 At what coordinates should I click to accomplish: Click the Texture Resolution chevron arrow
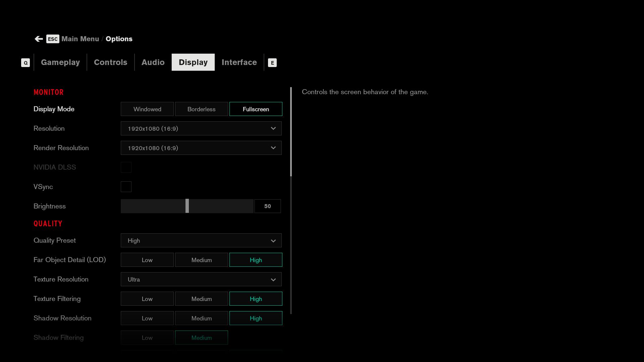[x=273, y=280]
